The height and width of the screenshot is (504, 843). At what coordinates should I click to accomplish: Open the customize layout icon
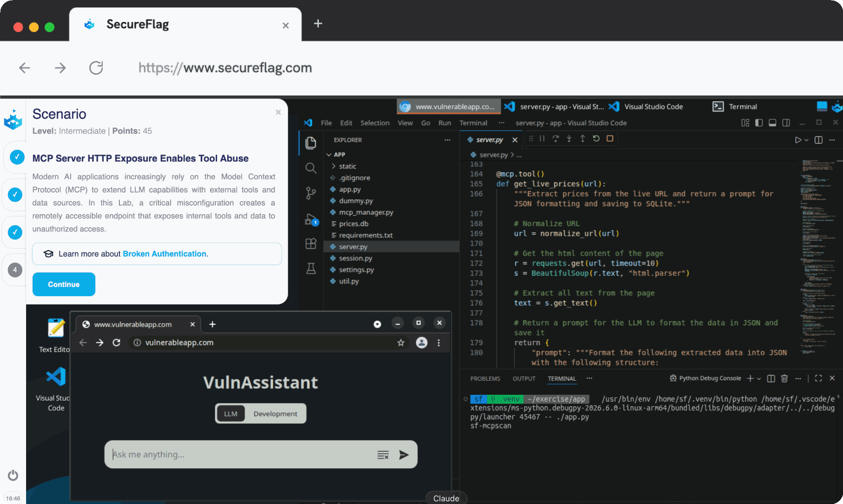745,123
